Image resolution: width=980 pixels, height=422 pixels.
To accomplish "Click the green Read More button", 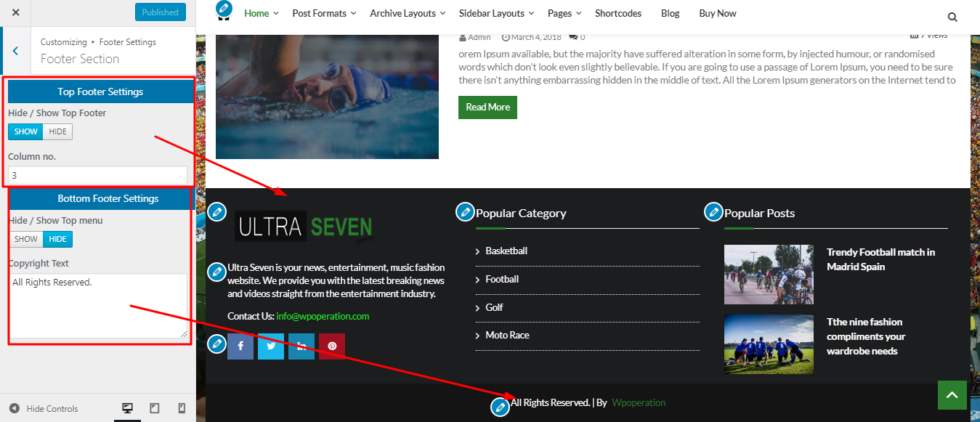I will tap(487, 107).
